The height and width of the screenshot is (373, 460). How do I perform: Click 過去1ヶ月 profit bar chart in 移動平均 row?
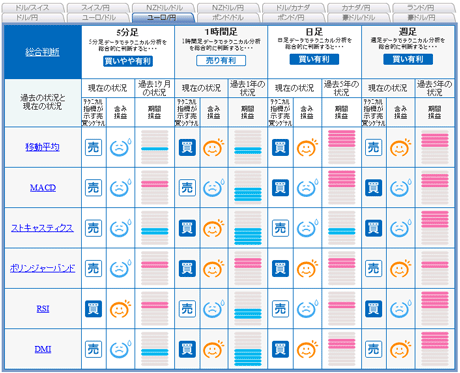155,147
